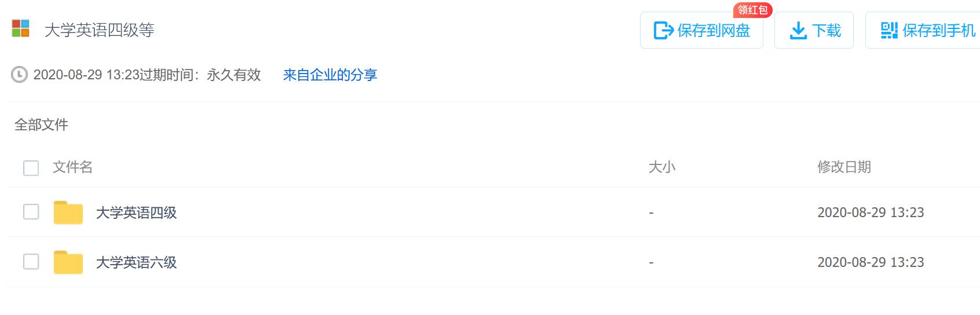980x315 pixels.
Task: Sort files by 修改日期 column header
Action: (x=844, y=167)
